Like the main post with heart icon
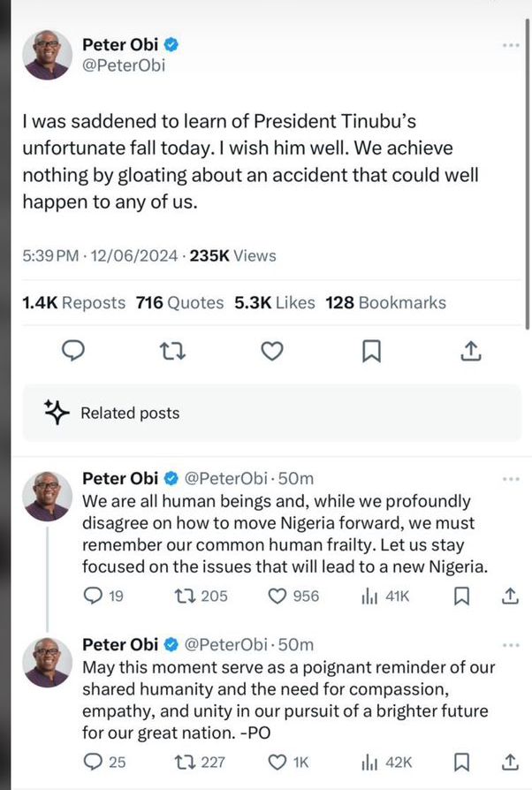532x790 pixels. (272, 351)
